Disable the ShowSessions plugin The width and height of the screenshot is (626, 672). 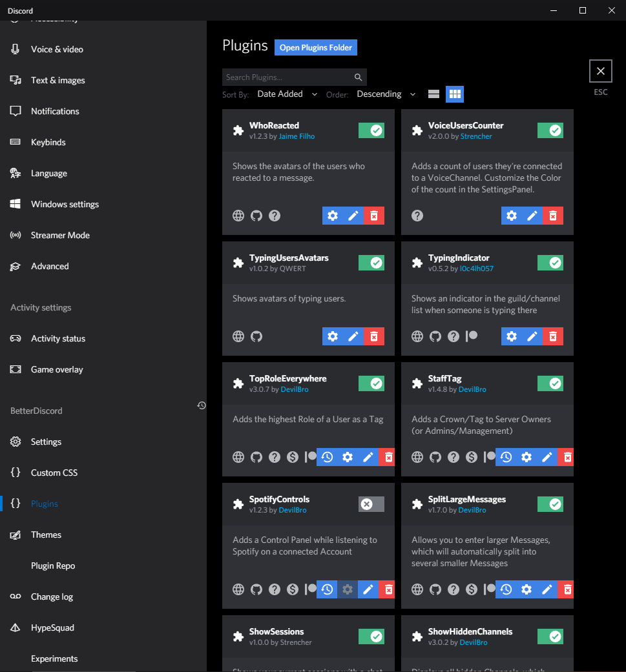pyautogui.click(x=371, y=636)
